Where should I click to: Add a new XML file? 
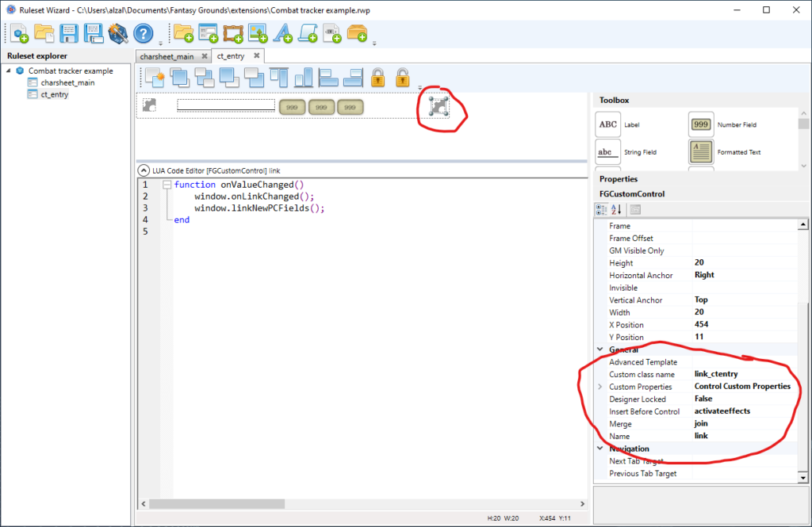point(332,33)
